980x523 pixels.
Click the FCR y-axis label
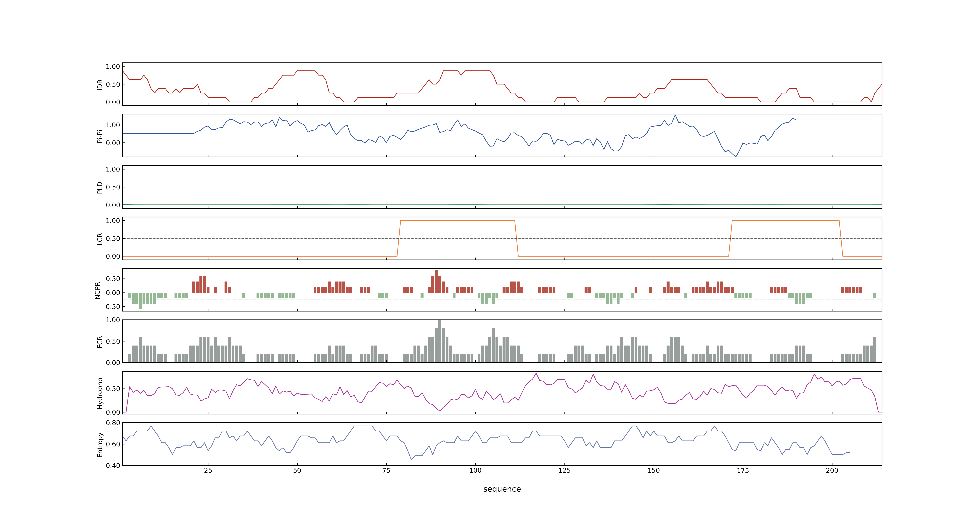100,341
